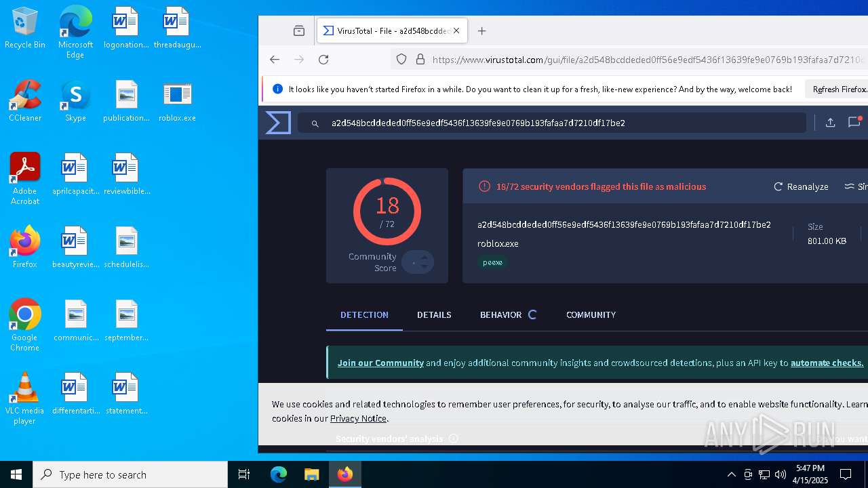
Task: Select roblox.exe file on desktop
Action: (x=177, y=101)
